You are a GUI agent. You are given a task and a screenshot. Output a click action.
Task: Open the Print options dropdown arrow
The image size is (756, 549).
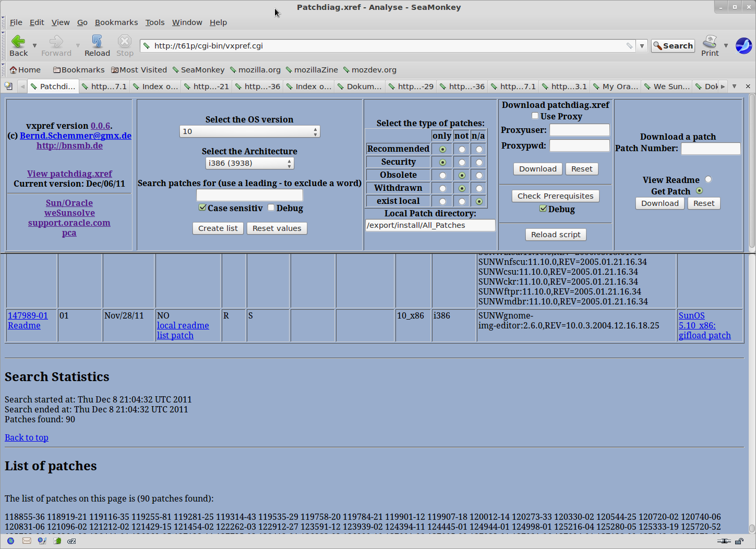(x=726, y=46)
